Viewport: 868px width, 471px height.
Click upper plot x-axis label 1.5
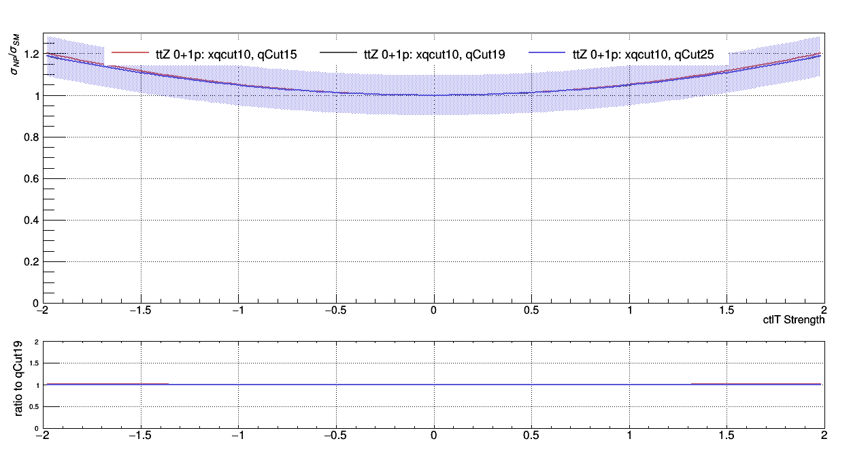(727, 310)
